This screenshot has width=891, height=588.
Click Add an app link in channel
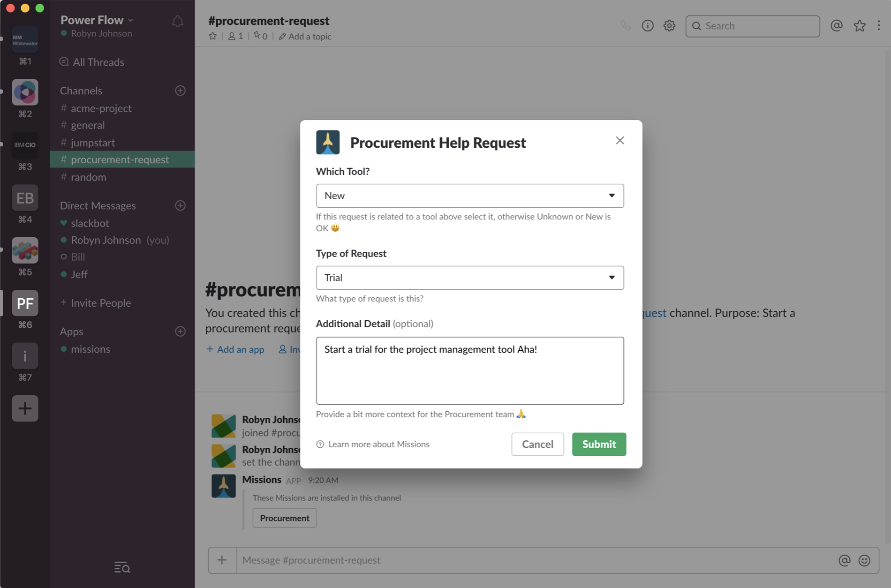point(235,349)
